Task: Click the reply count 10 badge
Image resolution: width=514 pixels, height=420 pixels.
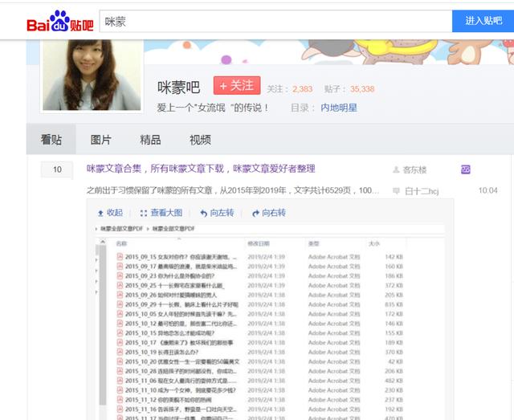Action: 57,169
